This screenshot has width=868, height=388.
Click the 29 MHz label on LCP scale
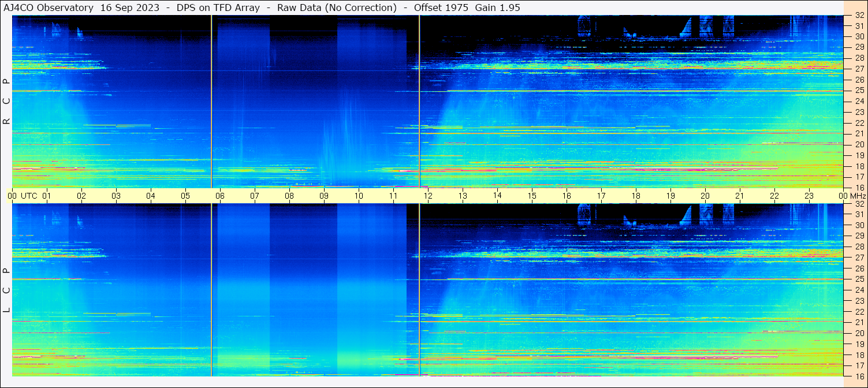click(x=859, y=236)
